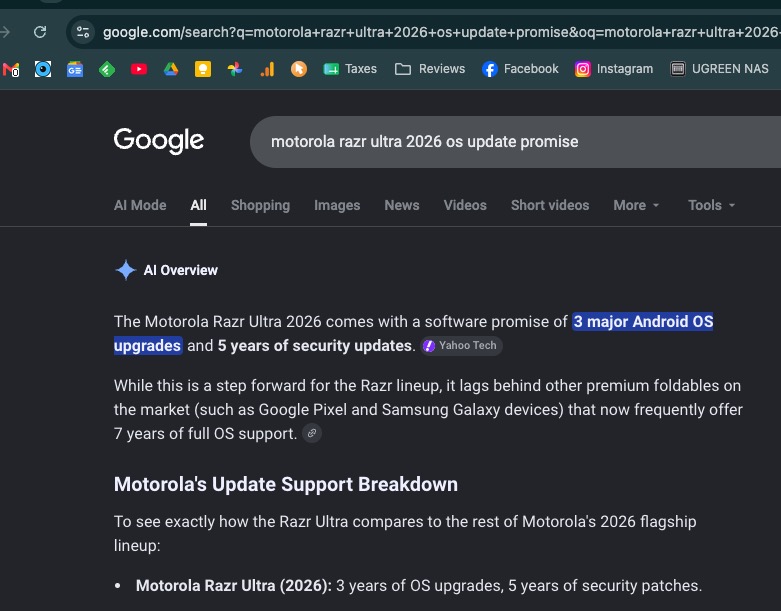Open the Feedly bookmark icon
Viewport: 781px width, 611px height.
pyautogui.click(x=107, y=69)
